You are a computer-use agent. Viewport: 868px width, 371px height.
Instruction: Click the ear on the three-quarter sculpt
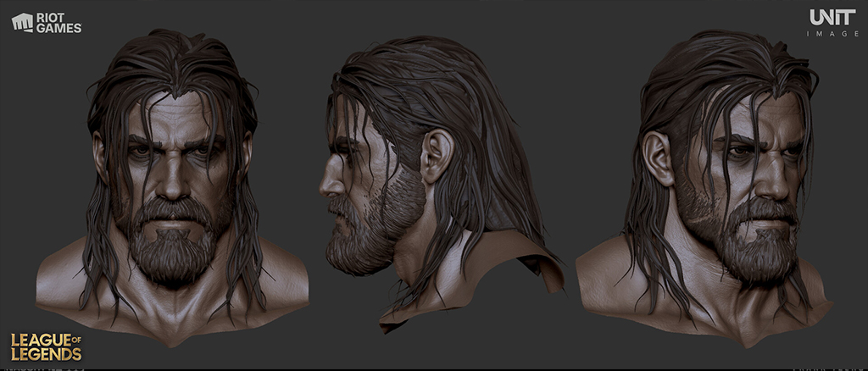pyautogui.click(x=658, y=158)
